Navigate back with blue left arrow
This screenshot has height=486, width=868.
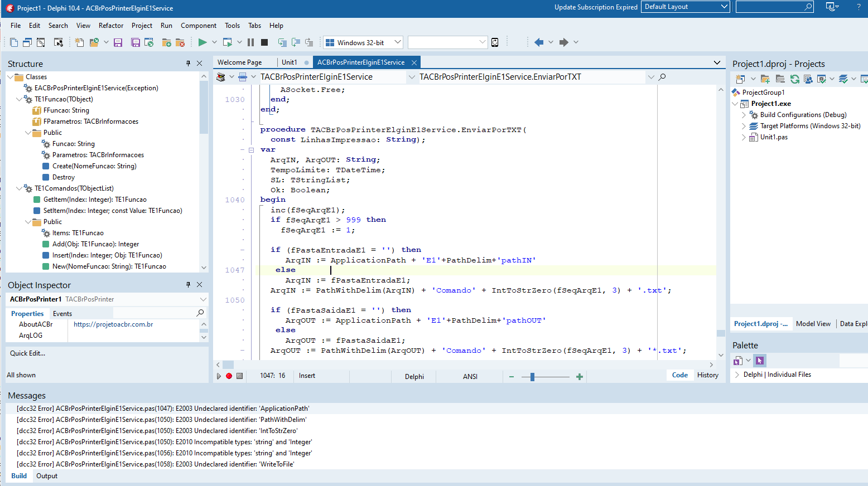point(539,42)
